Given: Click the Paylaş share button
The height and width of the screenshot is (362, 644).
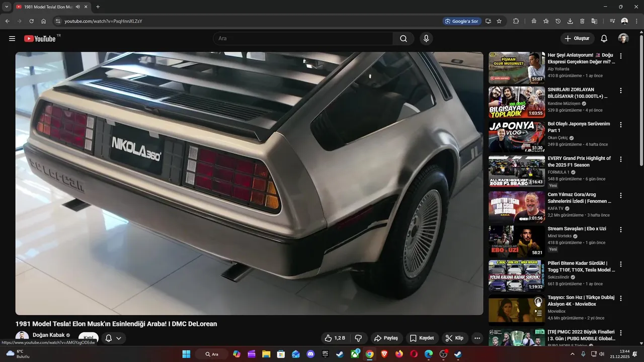Looking at the screenshot, I should (386, 338).
